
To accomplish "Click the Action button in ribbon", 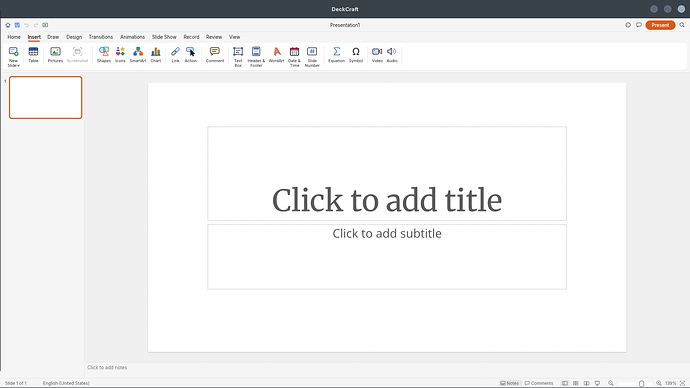I will (x=191, y=55).
